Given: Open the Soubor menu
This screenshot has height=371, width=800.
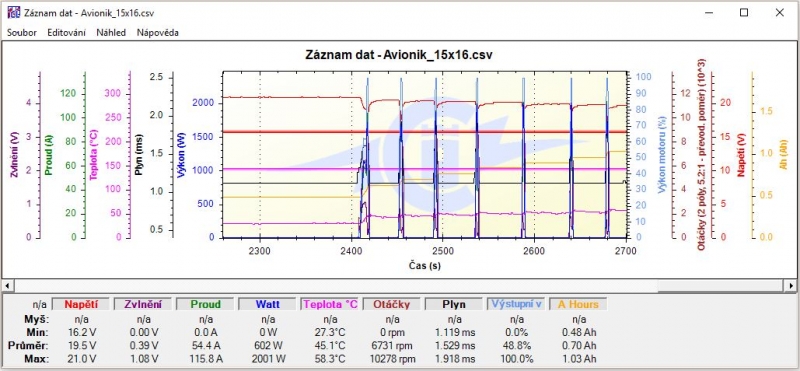Looking at the screenshot, I should (21, 33).
